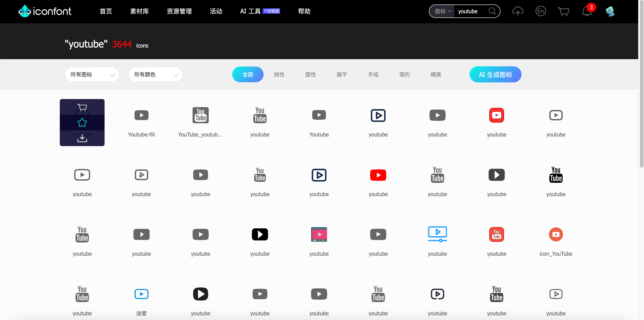Open the 图标 search type dropdown
Screen dimensions: 644x320
click(x=442, y=11)
